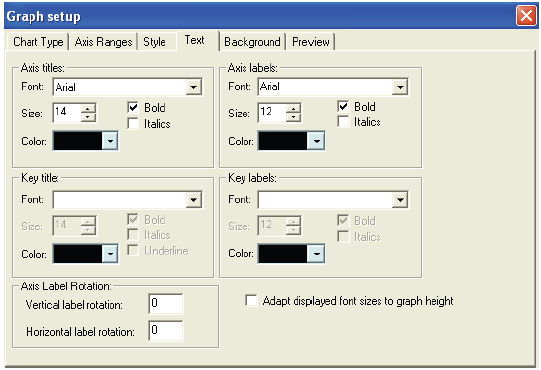
Task: Click the Axis titles size field showing 14
Action: click(67, 113)
